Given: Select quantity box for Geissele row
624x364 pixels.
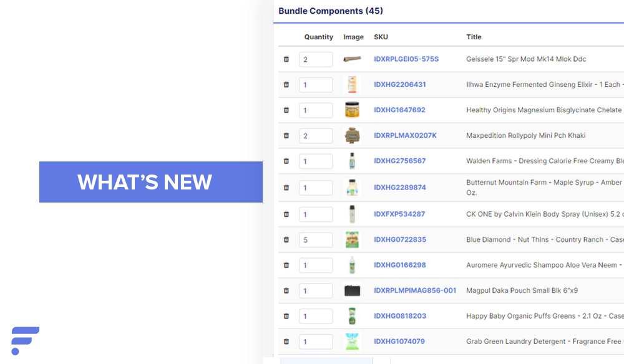Looking at the screenshot, I should [x=316, y=60].
